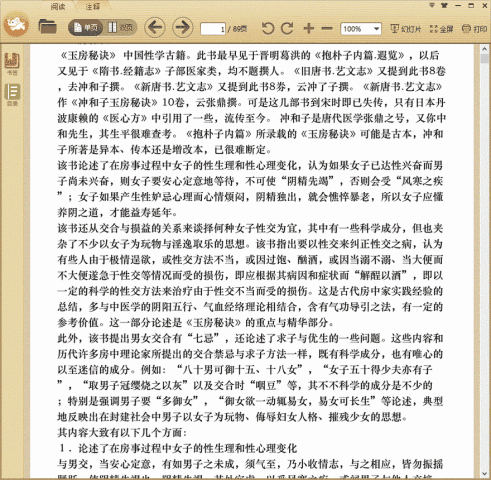The image size is (491, 480).
Task: Select the 注释 tab
Action: pyautogui.click(x=92, y=6)
